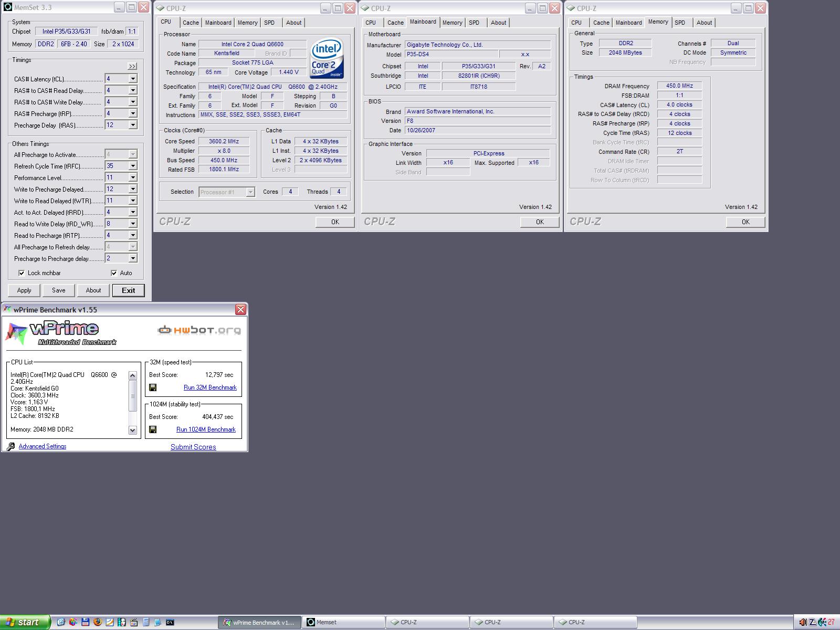Switch to CPU tab in Memory CPU-Z window
Viewport: 840px width, 630px height.
(576, 23)
